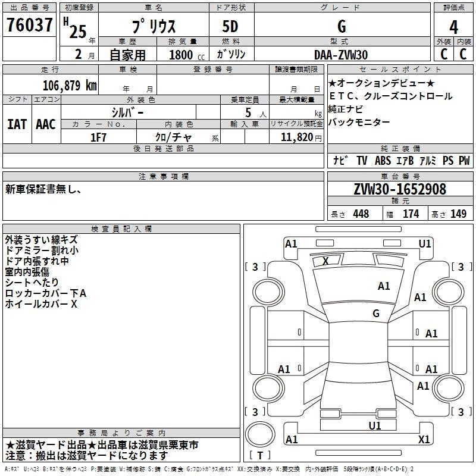Click first registration year H25
This screenshot has height=476, width=476.
click(75, 28)
